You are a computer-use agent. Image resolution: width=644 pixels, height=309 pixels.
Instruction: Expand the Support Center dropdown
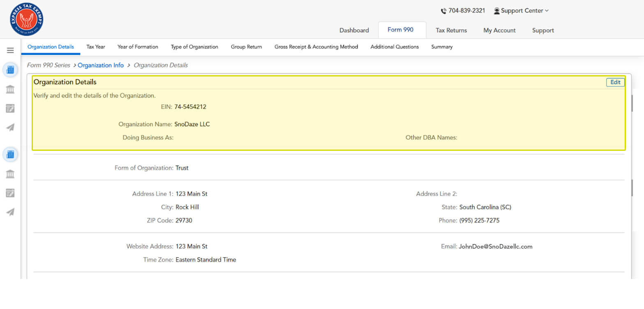(521, 11)
